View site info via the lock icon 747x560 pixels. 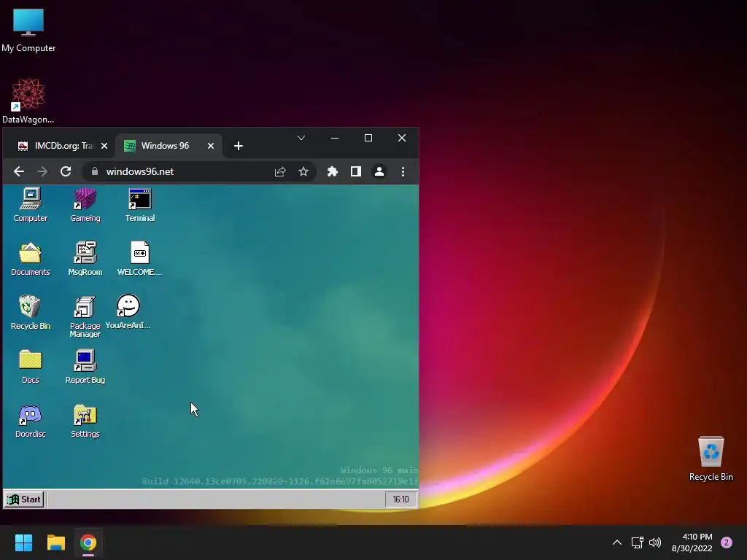point(95,171)
